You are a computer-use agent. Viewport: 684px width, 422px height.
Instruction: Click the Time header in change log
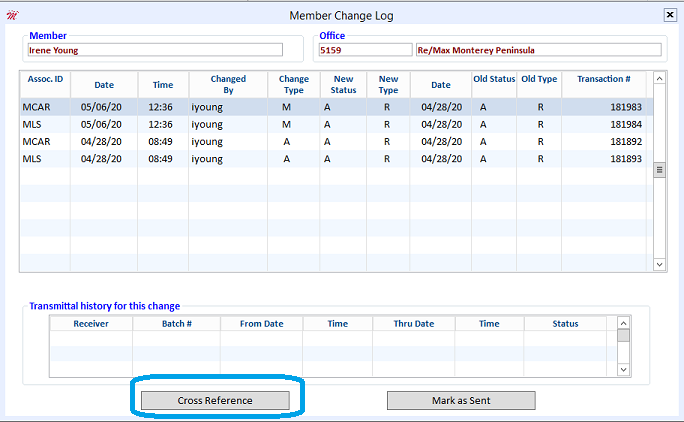tap(163, 85)
